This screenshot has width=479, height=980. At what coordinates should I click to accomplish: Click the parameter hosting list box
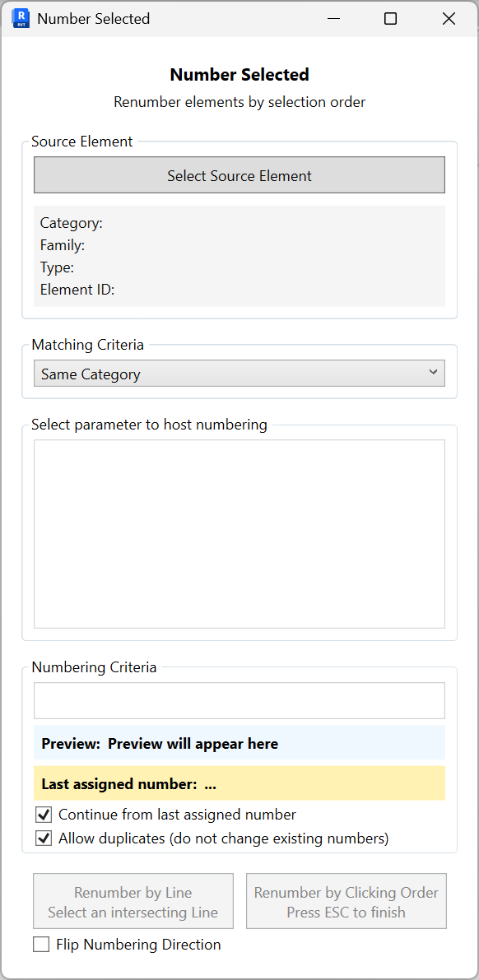(239, 533)
